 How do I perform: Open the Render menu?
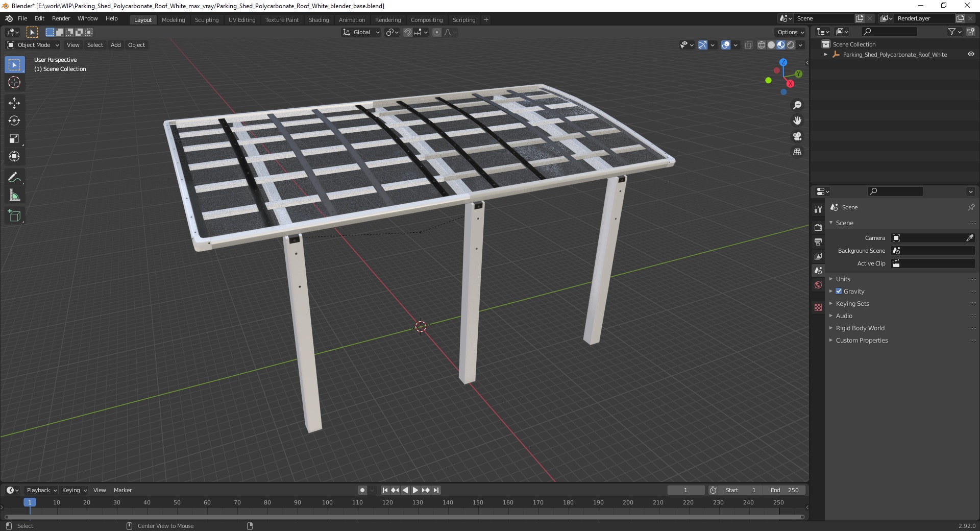coord(61,18)
